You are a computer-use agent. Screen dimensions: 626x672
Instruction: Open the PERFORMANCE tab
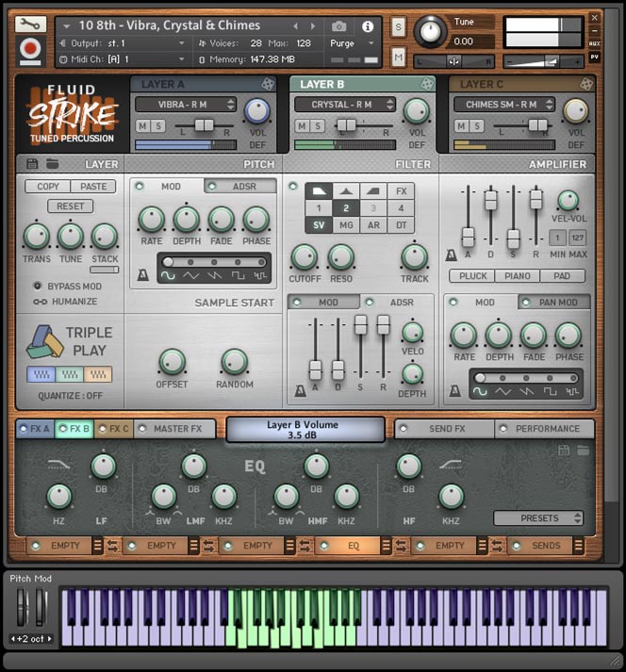click(545, 429)
